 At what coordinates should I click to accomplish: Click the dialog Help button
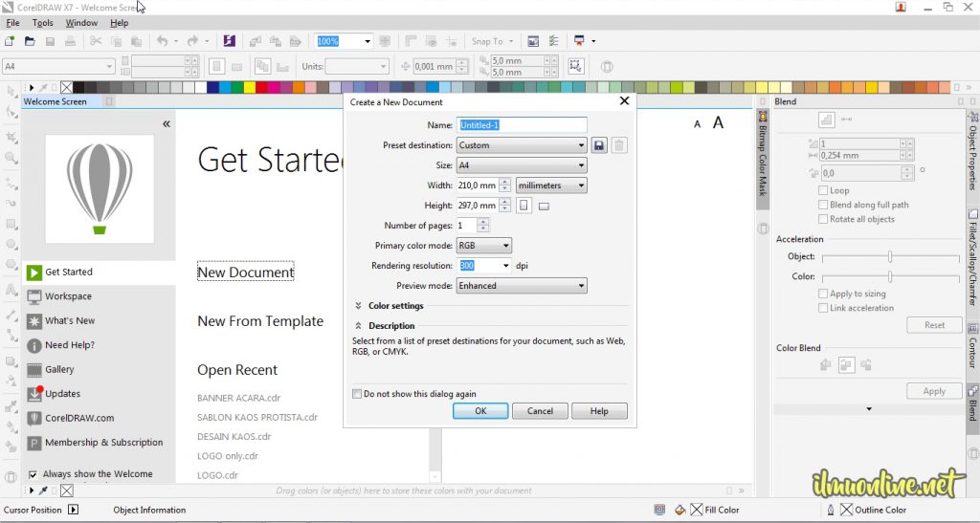599,411
